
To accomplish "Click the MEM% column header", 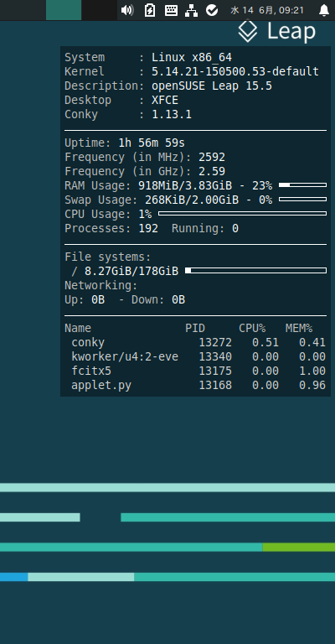I will point(299,328).
